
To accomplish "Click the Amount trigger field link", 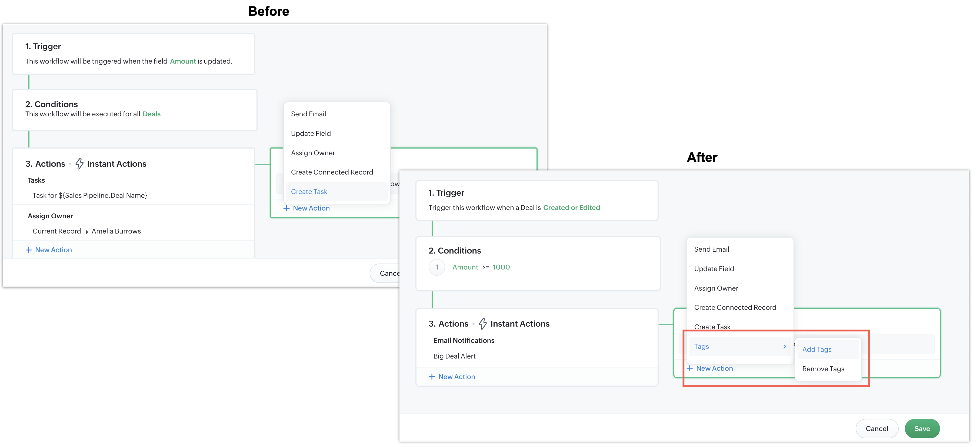I will pyautogui.click(x=183, y=61).
